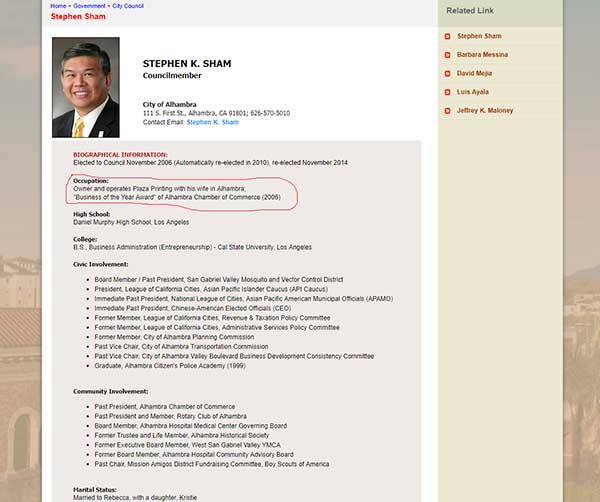Go to Home in the breadcrumb

pyautogui.click(x=58, y=6)
